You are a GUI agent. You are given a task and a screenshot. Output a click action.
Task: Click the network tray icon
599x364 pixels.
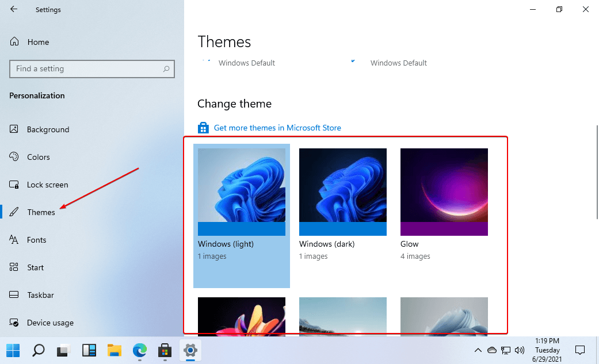(506, 350)
